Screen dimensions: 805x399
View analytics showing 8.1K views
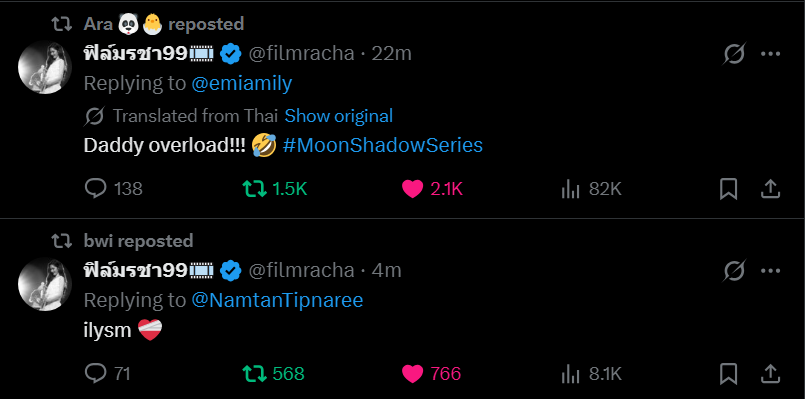569,373
